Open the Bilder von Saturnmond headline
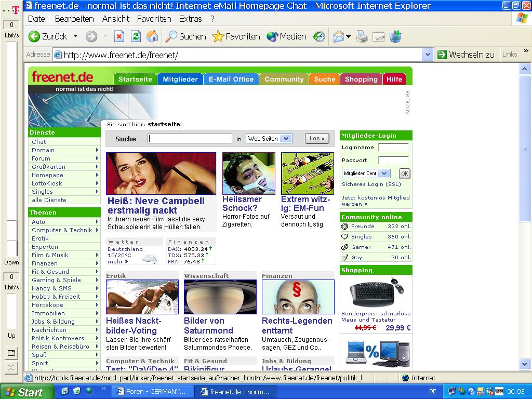The image size is (532, 399). (208, 325)
